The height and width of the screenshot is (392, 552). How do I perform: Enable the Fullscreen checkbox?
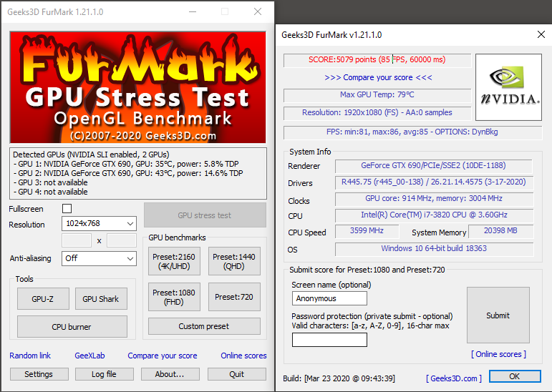pyautogui.click(x=67, y=209)
